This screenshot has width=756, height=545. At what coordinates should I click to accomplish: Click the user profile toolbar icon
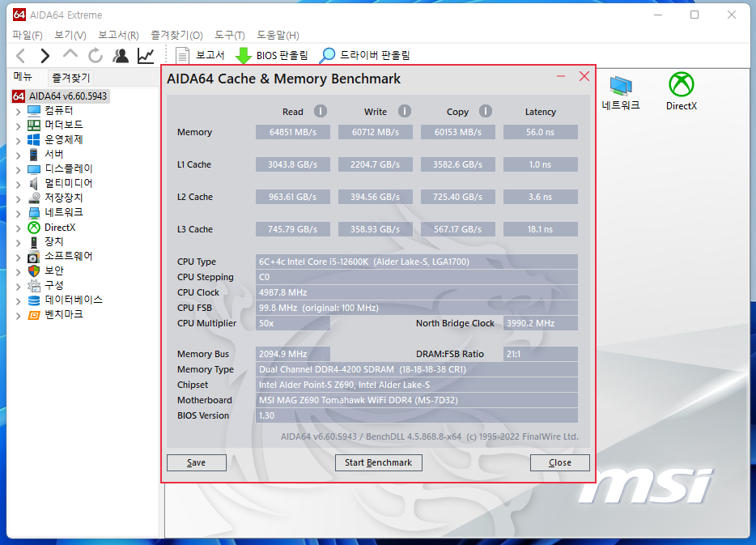pyautogui.click(x=121, y=56)
